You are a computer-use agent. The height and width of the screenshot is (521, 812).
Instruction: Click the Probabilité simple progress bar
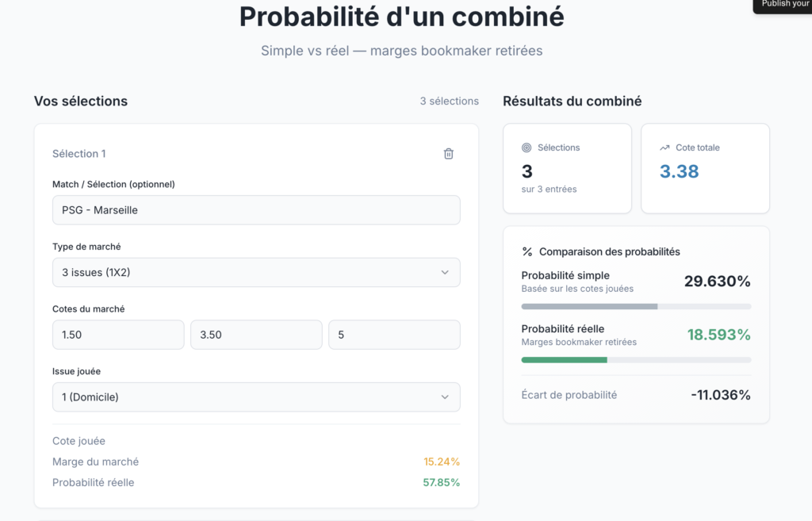point(636,306)
